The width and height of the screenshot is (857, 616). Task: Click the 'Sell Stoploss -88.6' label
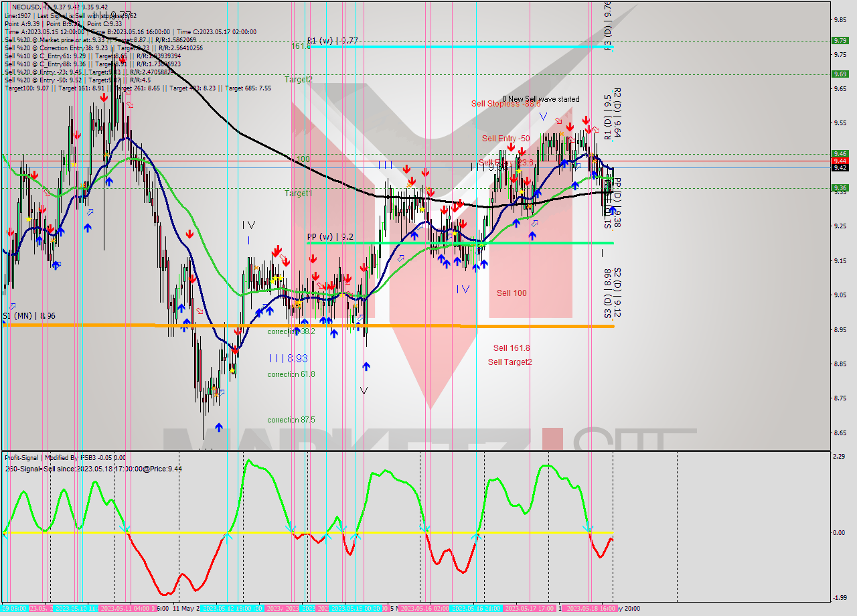click(x=505, y=103)
